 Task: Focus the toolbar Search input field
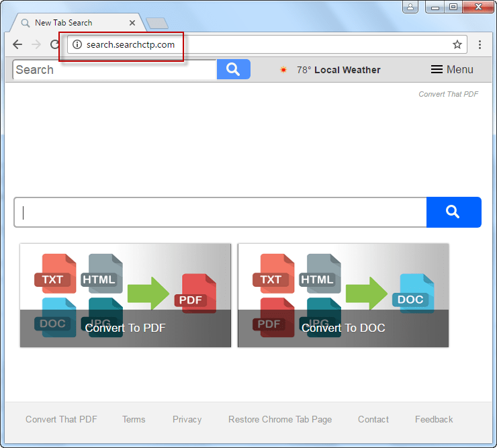pos(115,69)
